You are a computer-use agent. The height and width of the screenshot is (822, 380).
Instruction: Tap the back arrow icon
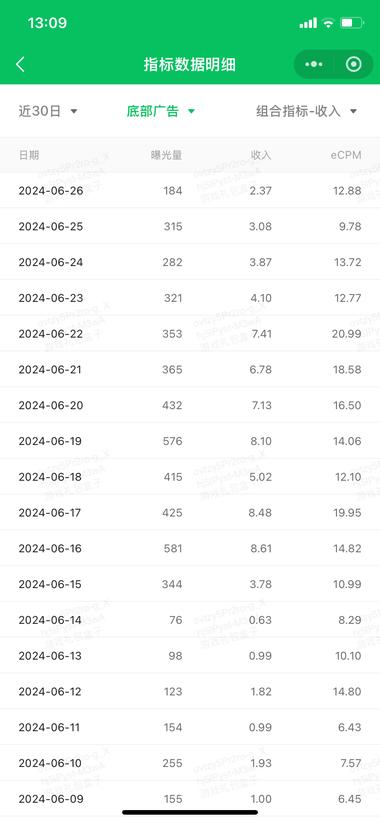(x=20, y=64)
